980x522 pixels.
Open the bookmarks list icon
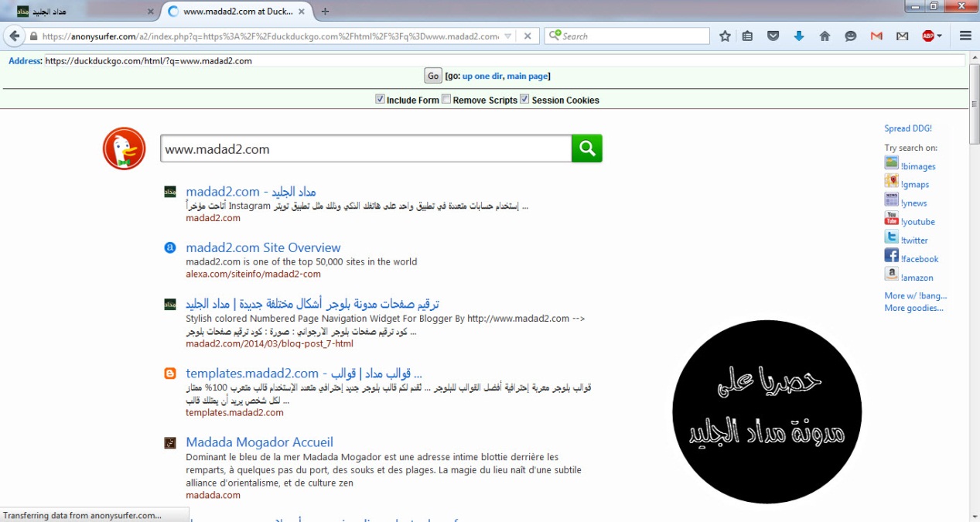tap(747, 36)
